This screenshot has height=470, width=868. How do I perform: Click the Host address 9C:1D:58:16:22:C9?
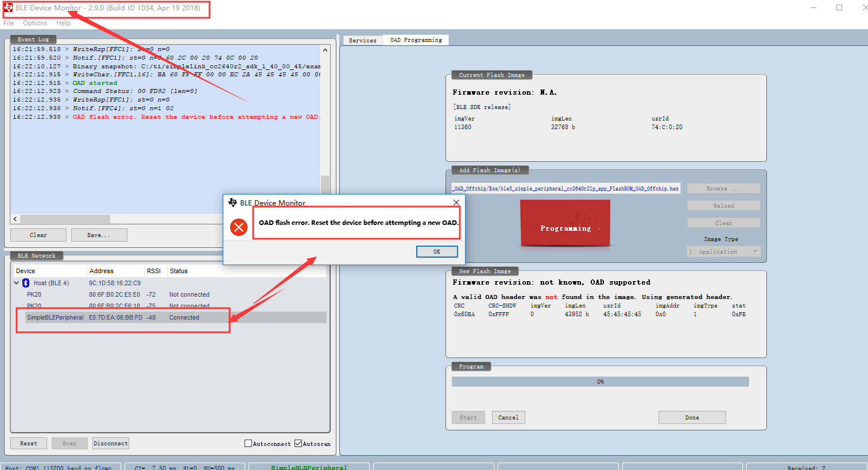[115, 283]
